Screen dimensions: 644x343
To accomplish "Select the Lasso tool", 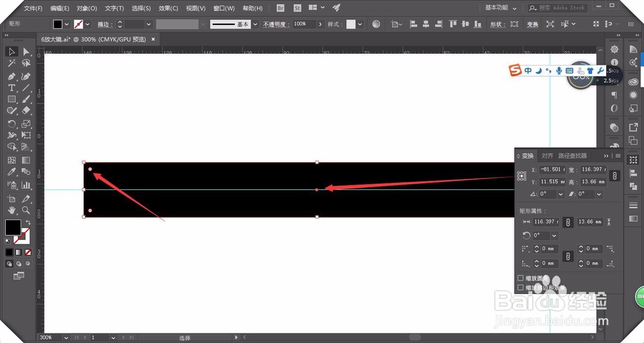I will tap(26, 64).
